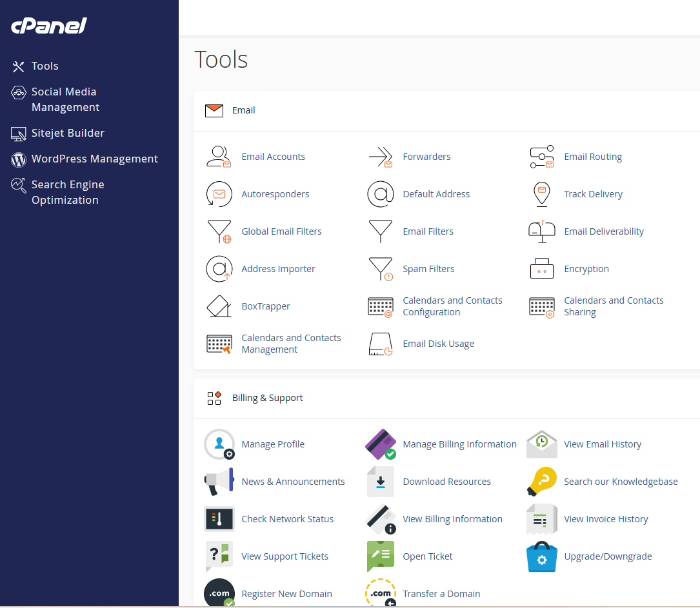Screen dimensions: 700x608
Task: Collapse the Email section header
Action: tap(447, 111)
